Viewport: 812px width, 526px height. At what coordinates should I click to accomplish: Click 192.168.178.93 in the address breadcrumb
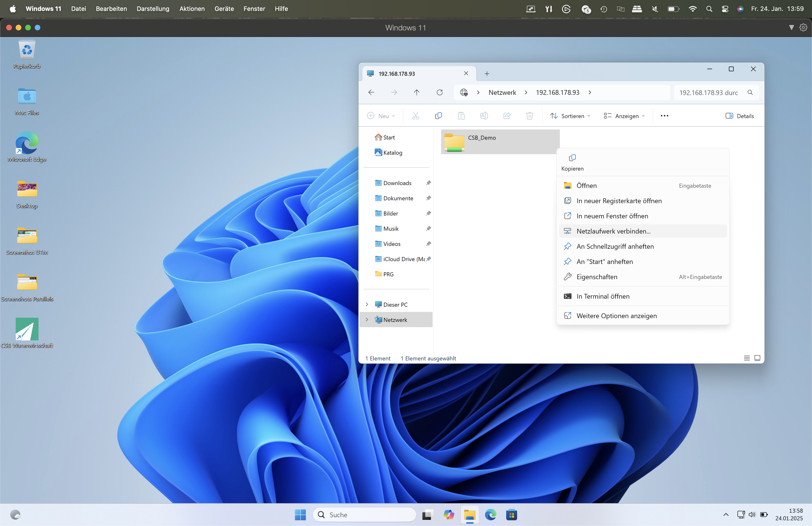pos(557,92)
